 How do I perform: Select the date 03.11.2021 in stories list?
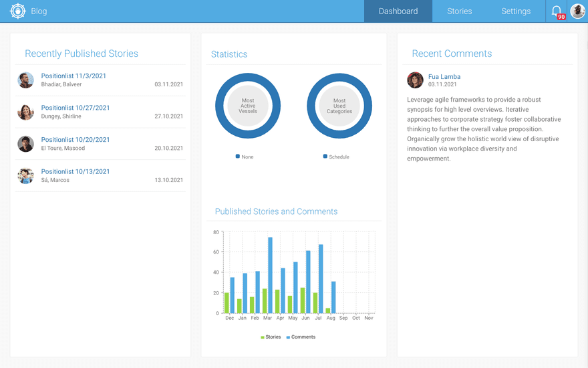click(x=169, y=84)
